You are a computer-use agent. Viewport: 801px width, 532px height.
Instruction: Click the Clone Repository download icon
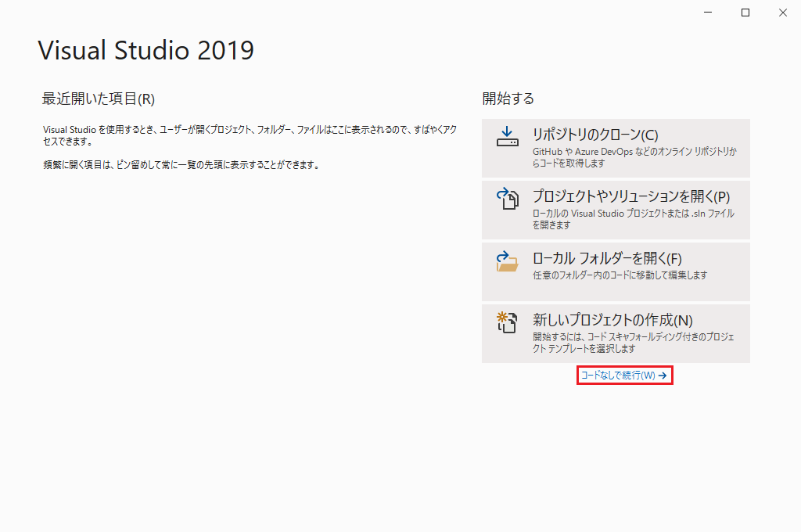click(508, 137)
